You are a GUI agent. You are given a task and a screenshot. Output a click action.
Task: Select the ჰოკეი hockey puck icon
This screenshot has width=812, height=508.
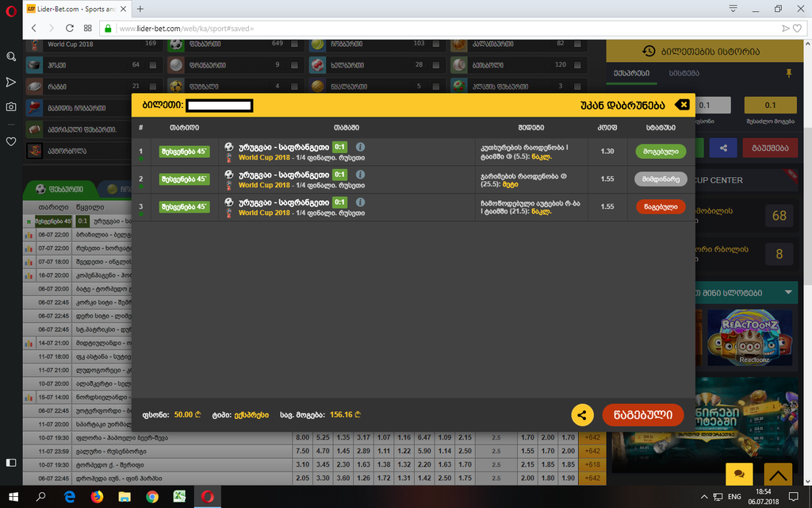(x=34, y=65)
